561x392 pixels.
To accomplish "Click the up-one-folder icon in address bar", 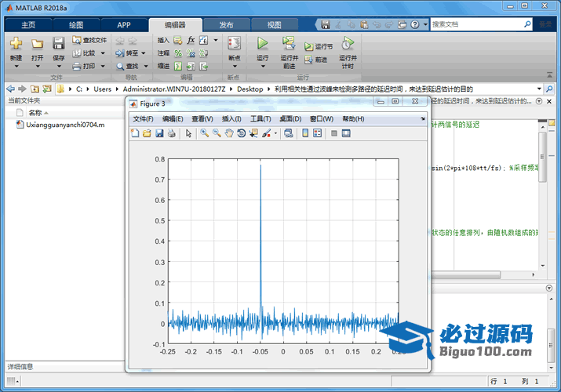I will pos(35,89).
